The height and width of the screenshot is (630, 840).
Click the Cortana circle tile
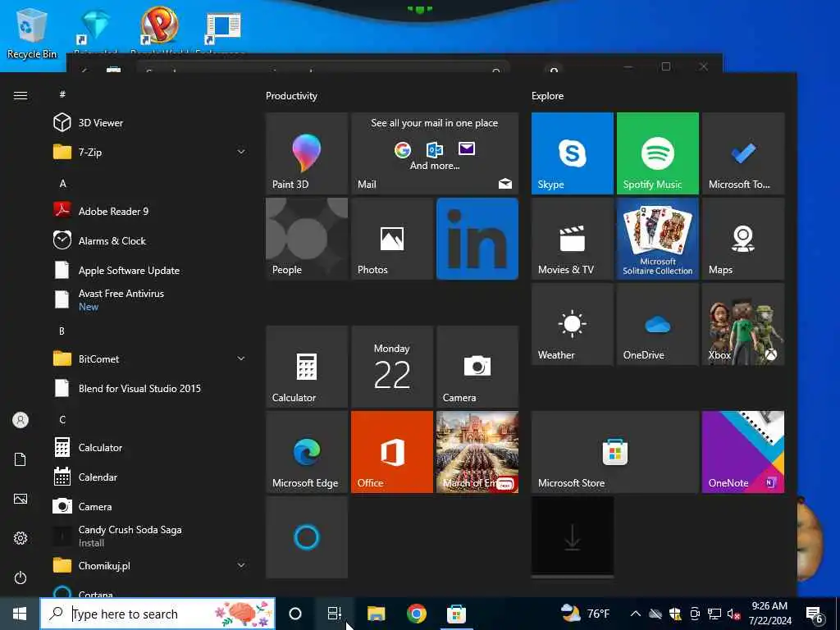click(307, 536)
